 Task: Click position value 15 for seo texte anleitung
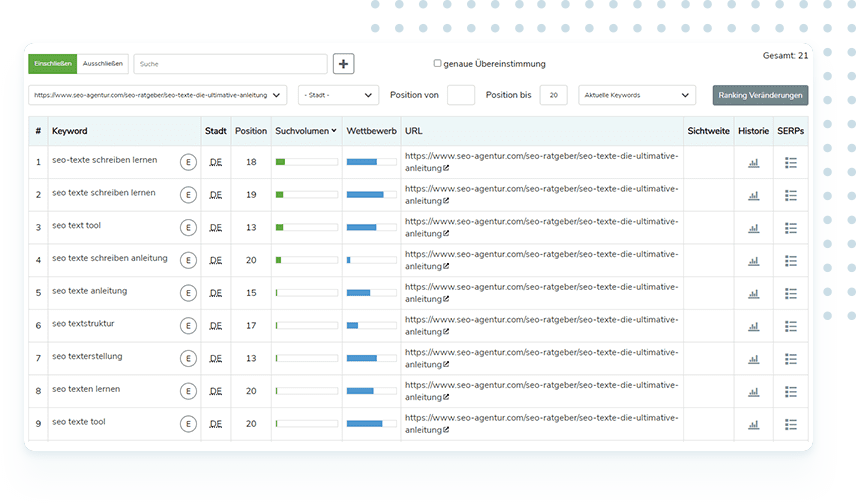251,293
